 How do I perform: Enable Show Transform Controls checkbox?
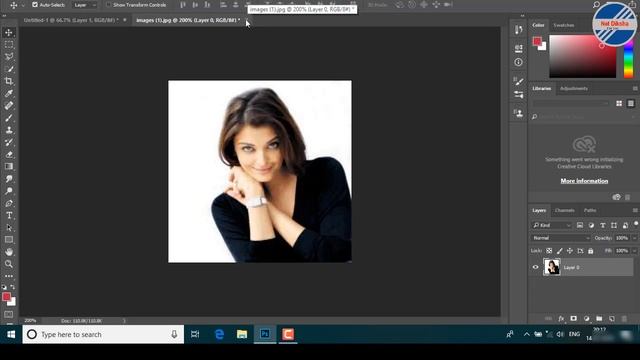[x=109, y=5]
